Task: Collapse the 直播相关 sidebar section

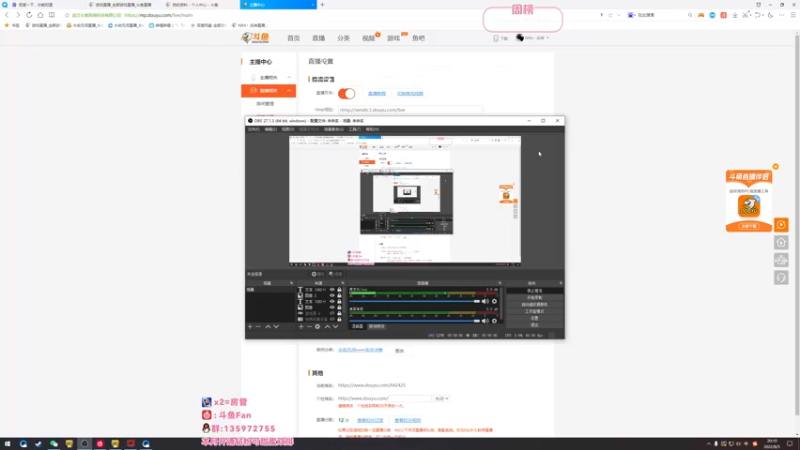Action: [x=289, y=91]
